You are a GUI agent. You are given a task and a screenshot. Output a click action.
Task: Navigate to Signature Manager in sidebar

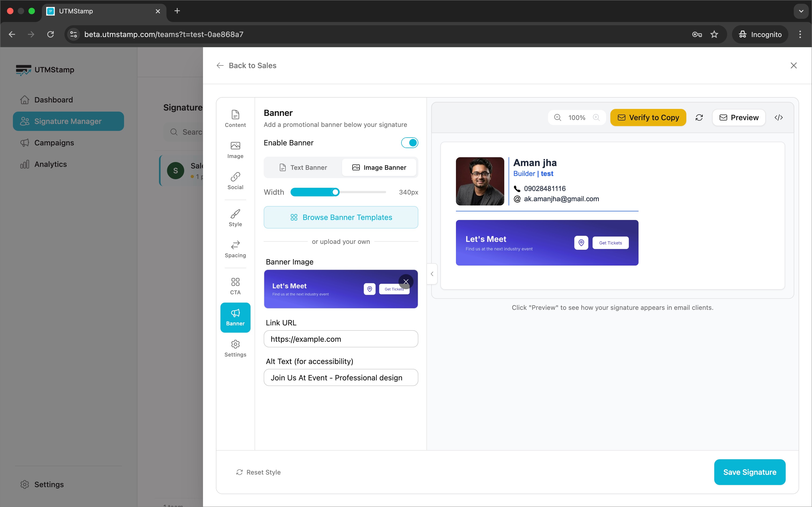point(68,121)
